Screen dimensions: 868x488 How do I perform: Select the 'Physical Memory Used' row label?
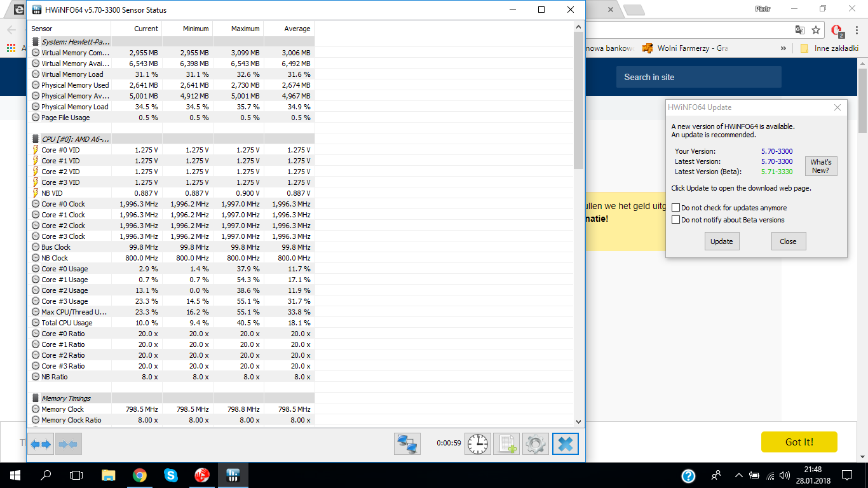pyautogui.click(x=75, y=85)
